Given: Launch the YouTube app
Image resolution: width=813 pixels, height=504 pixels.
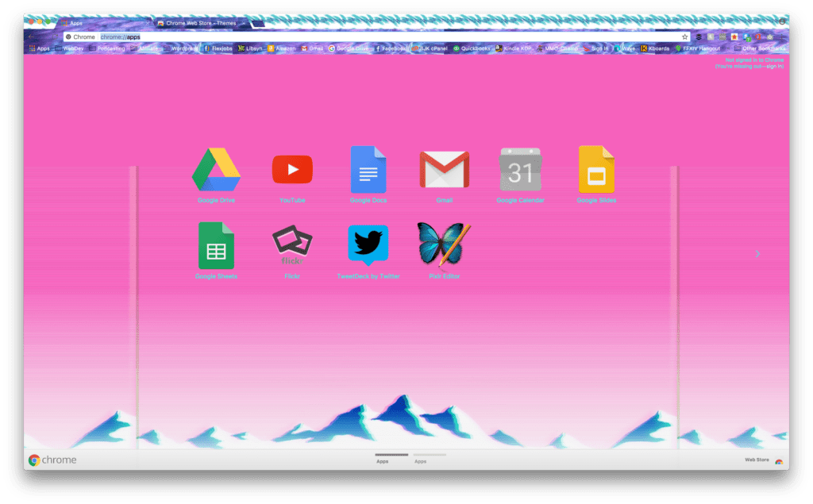Looking at the screenshot, I should point(291,169).
